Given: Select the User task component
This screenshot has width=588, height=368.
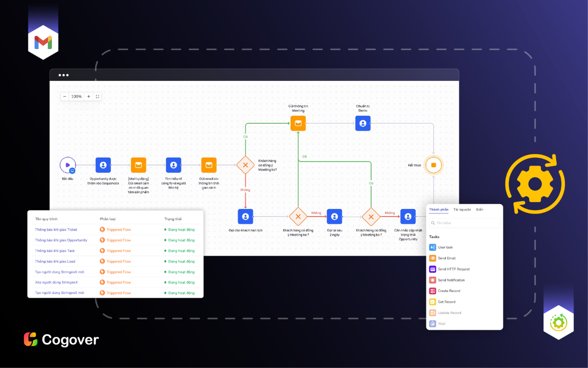Looking at the screenshot, I should 433,247.
